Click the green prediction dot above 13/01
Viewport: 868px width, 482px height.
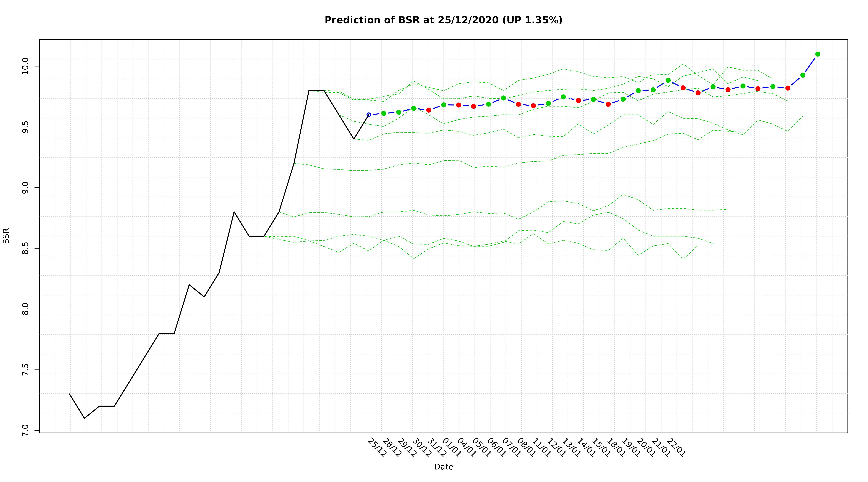pos(563,97)
